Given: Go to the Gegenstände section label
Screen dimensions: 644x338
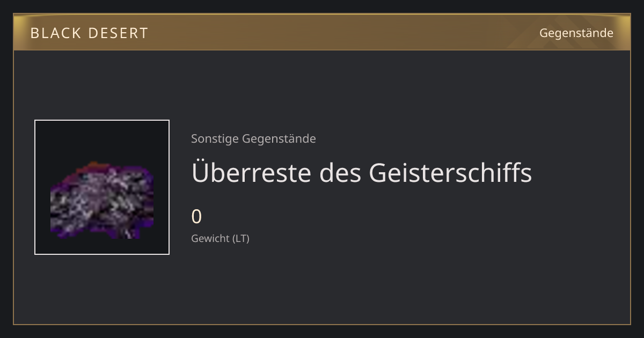Looking at the screenshot, I should [x=576, y=33].
